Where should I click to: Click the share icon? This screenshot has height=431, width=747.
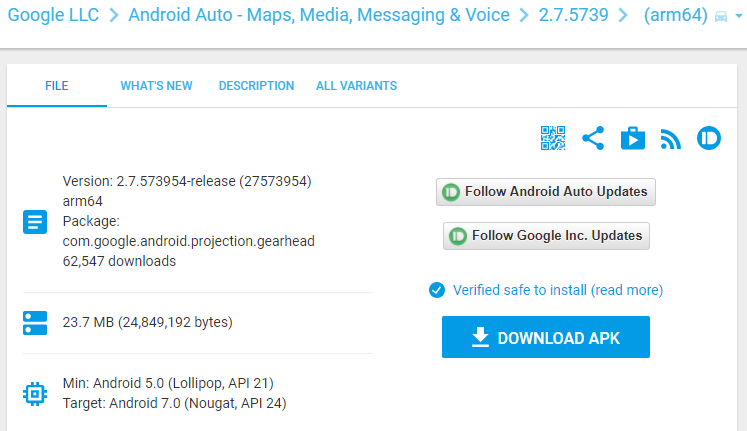pyautogui.click(x=593, y=138)
